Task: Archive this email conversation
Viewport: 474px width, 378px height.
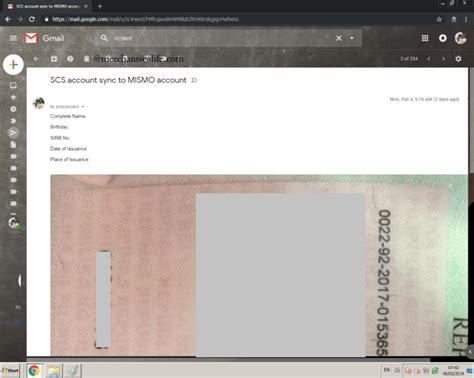Action: coord(54,59)
